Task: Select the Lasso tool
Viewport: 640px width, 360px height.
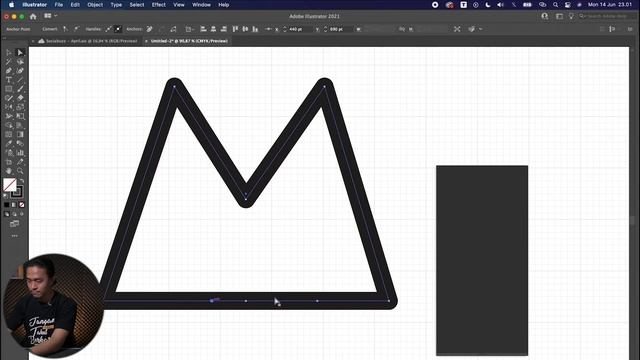Action: tap(20, 61)
